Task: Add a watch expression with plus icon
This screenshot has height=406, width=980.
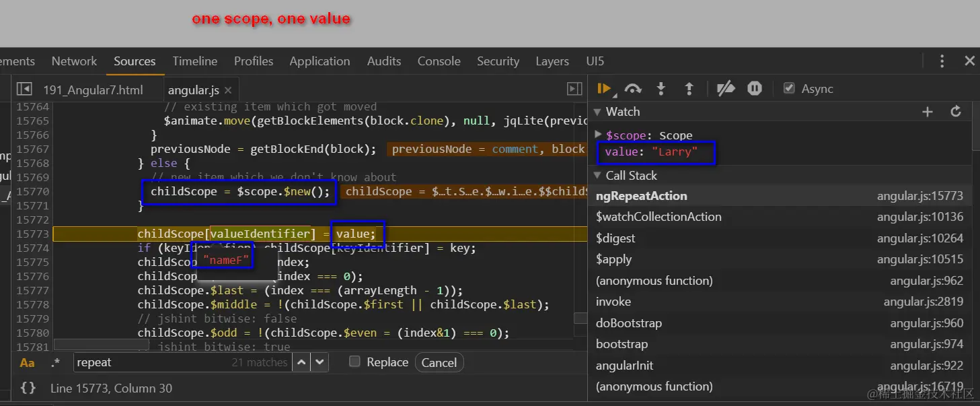Action: 928,112
